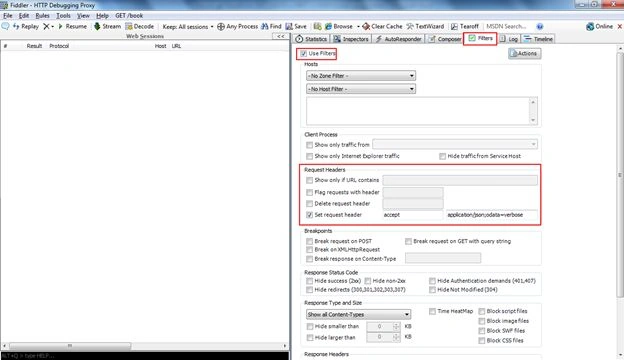Open Find sessions dialog
624x360 pixels.
pyautogui.click(x=271, y=26)
